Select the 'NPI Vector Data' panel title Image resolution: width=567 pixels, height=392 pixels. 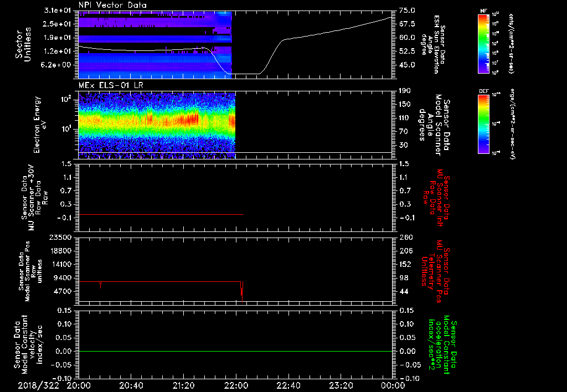click(112, 5)
